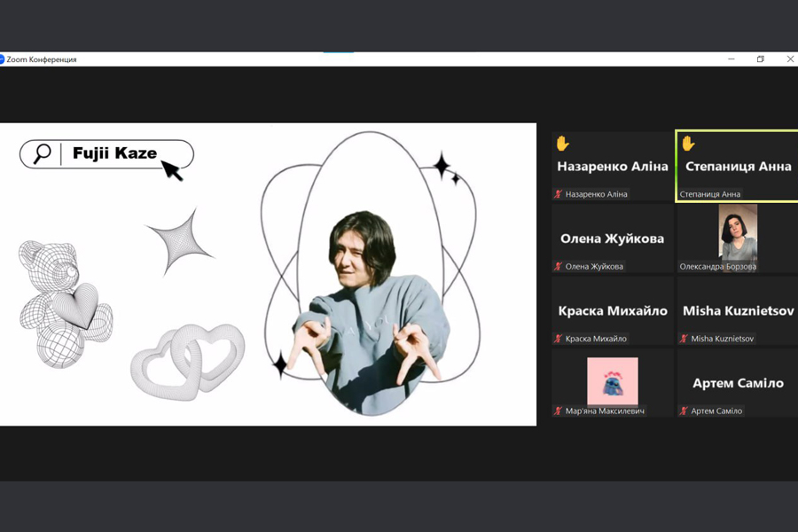Click muted microphone icon beside Мар'яна Максилевич label

click(559, 411)
